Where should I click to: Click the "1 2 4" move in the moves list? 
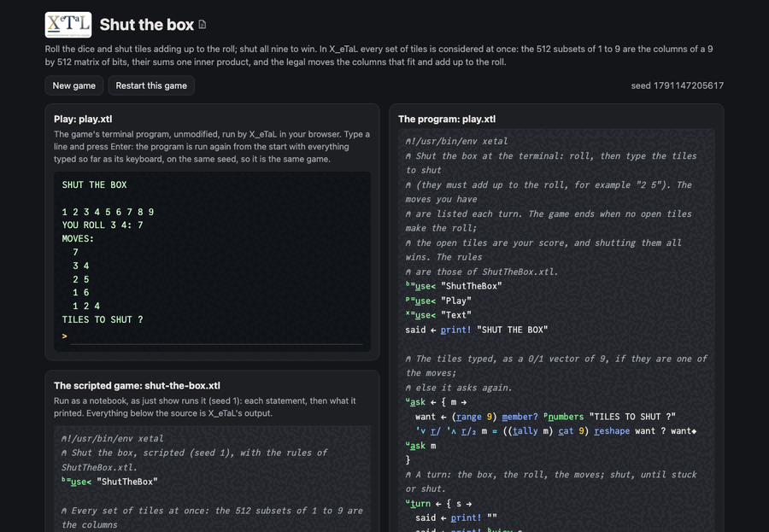(x=86, y=306)
